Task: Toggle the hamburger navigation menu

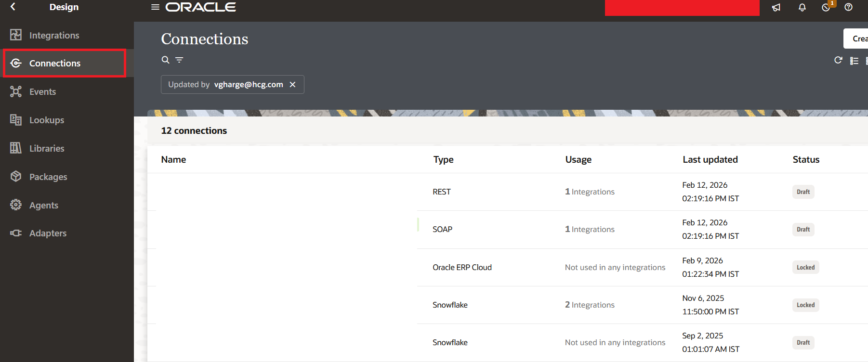Action: click(155, 7)
